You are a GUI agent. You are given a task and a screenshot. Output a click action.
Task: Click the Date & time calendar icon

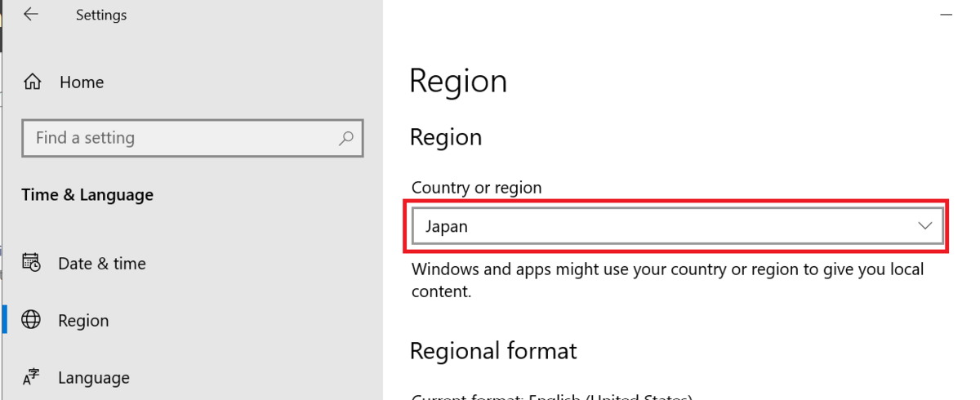click(32, 263)
